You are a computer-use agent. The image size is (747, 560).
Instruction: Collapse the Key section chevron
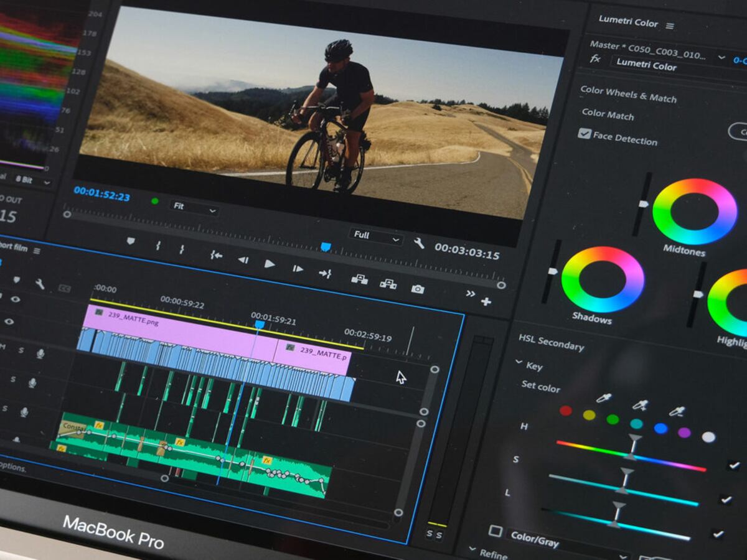pos(519,362)
